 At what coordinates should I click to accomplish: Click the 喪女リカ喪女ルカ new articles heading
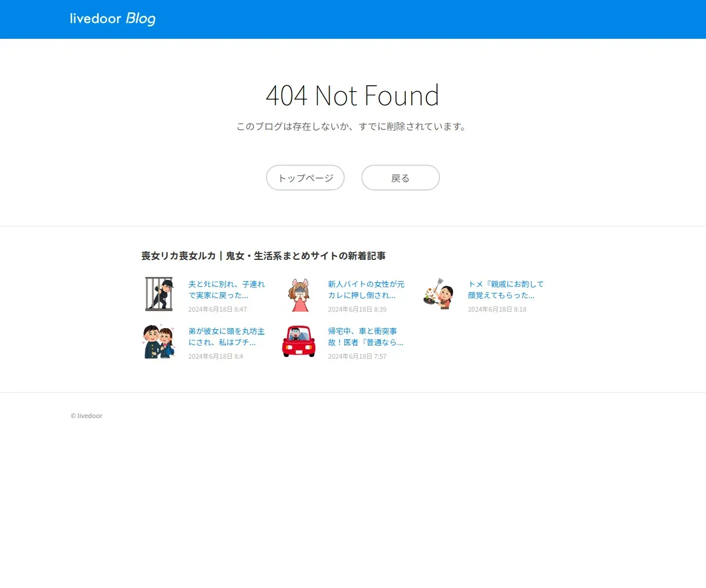(x=264, y=256)
